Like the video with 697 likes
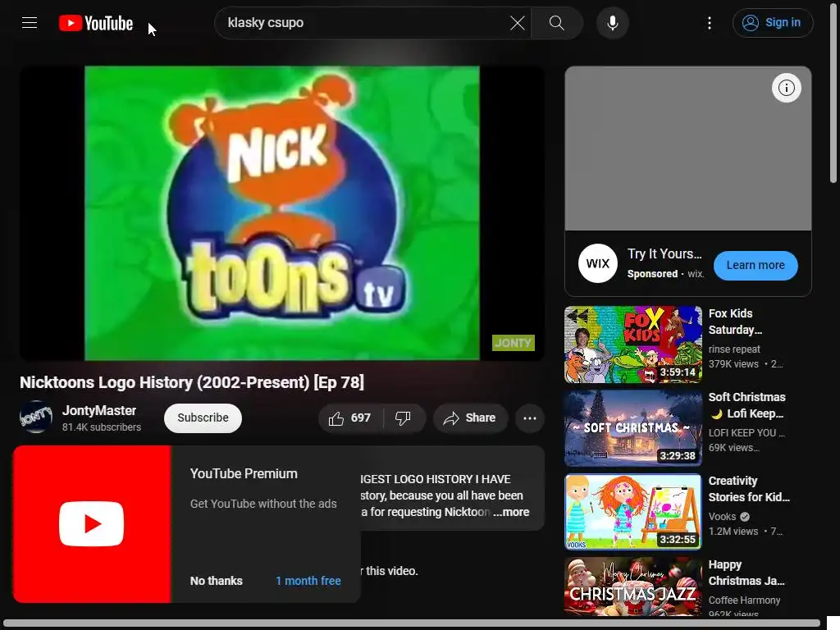This screenshot has height=630, width=840. click(x=350, y=418)
